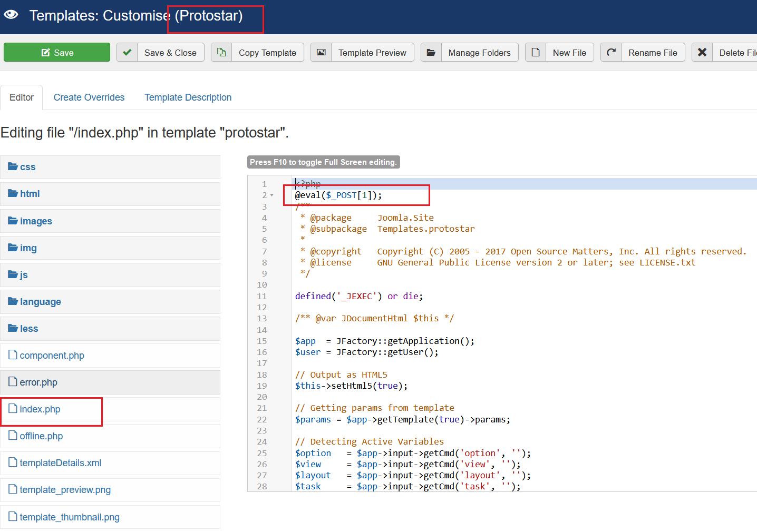The image size is (757, 532).
Task: Click the eye icon in the header
Action: [x=11, y=15]
